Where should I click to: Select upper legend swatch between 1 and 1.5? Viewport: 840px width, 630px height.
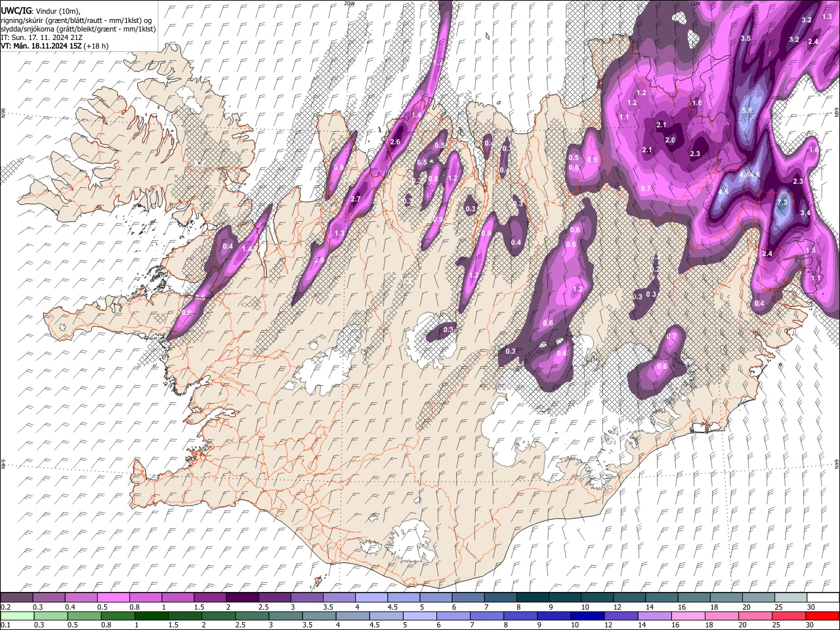[x=177, y=597]
